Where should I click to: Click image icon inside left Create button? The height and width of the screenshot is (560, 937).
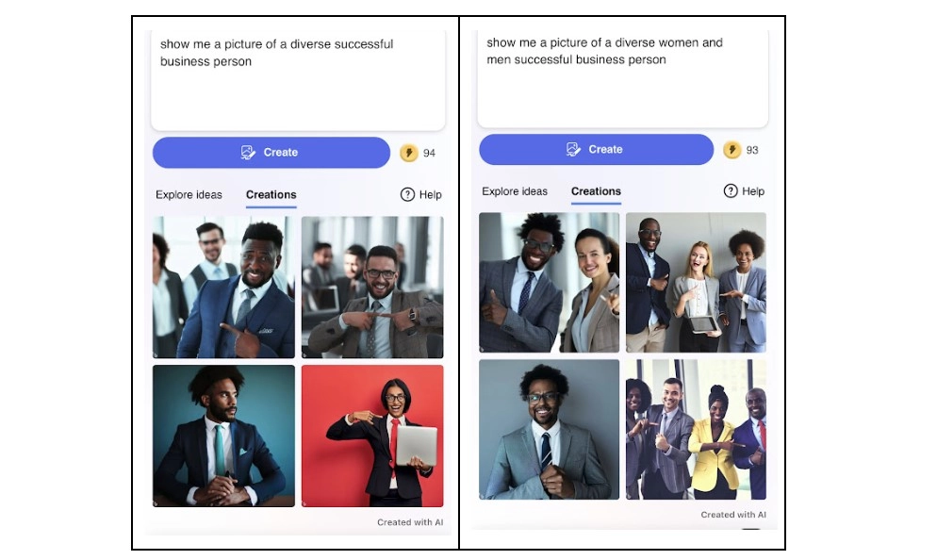(x=248, y=153)
